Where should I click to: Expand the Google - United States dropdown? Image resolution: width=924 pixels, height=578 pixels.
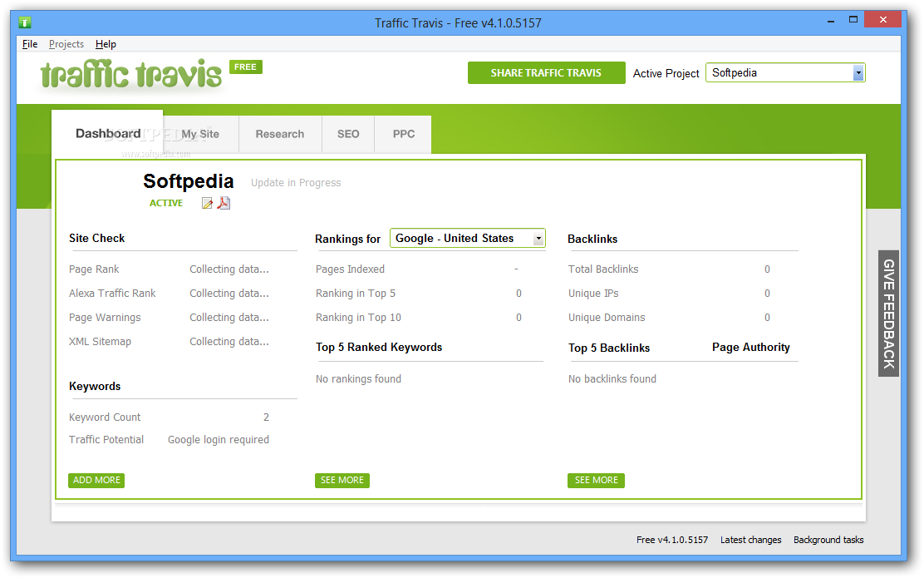click(x=538, y=239)
